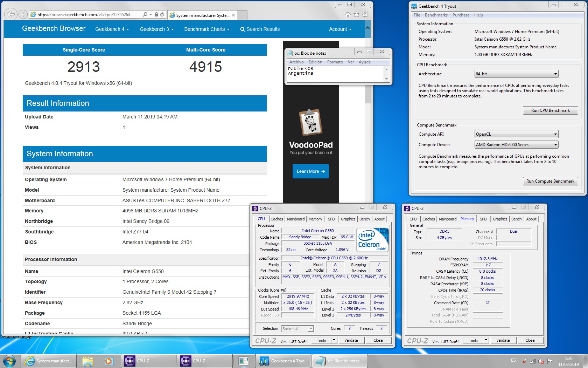Image resolution: width=588 pixels, height=368 pixels.
Task: Switch to Graphics tab in Memory CPU-Z
Action: pos(500,219)
